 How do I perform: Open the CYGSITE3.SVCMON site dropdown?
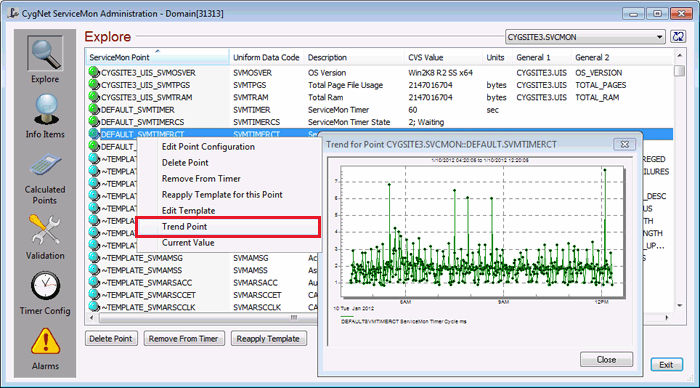(585, 37)
